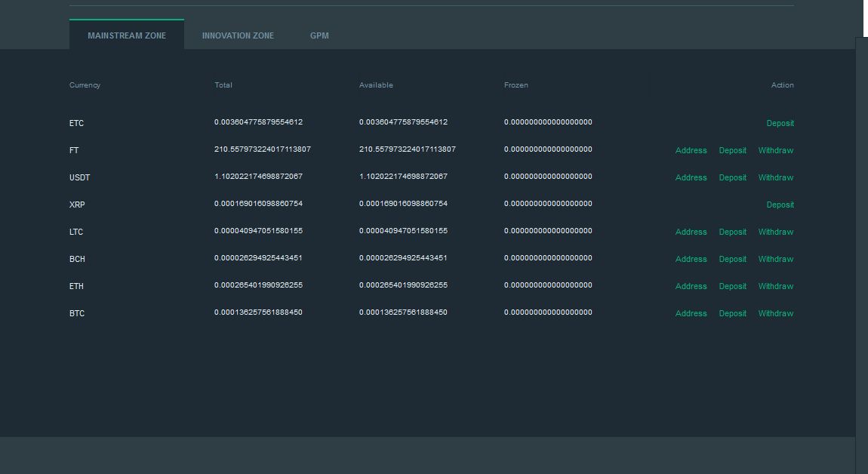
Task: Click the BTC available amount
Action: click(404, 312)
